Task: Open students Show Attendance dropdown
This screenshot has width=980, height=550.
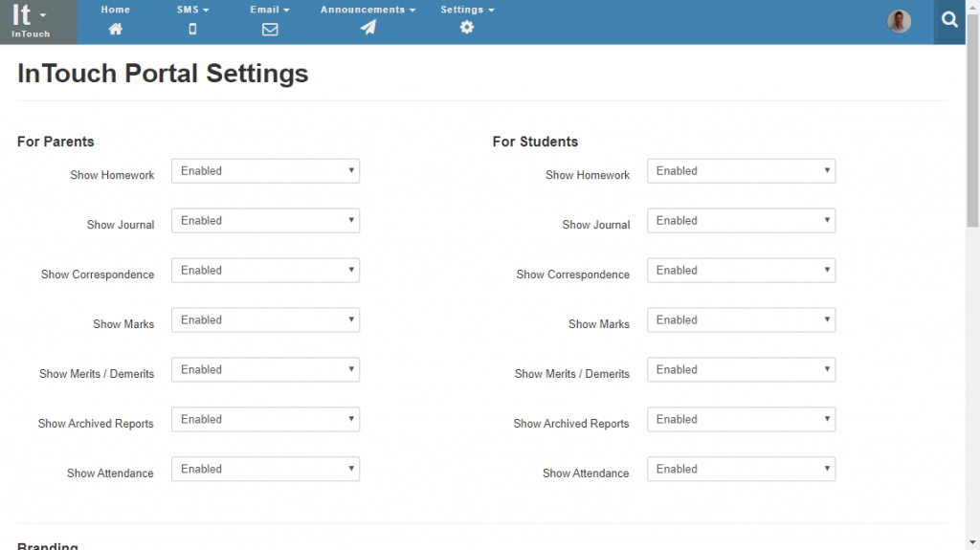Action: [742, 469]
